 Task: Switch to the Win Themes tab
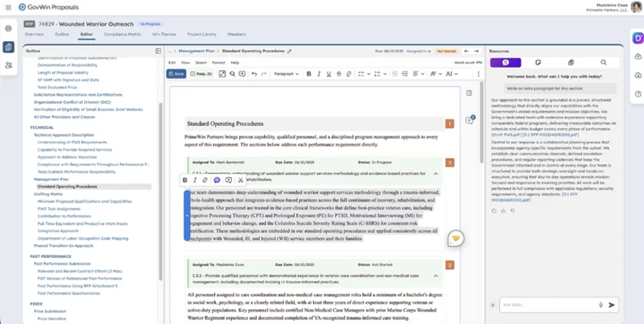(164, 34)
